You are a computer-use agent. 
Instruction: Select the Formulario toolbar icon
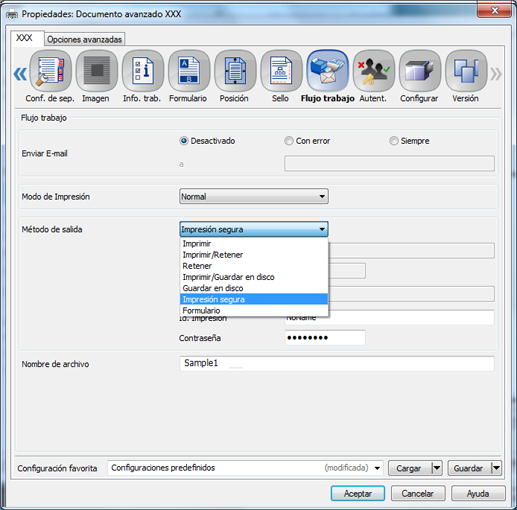point(189,71)
